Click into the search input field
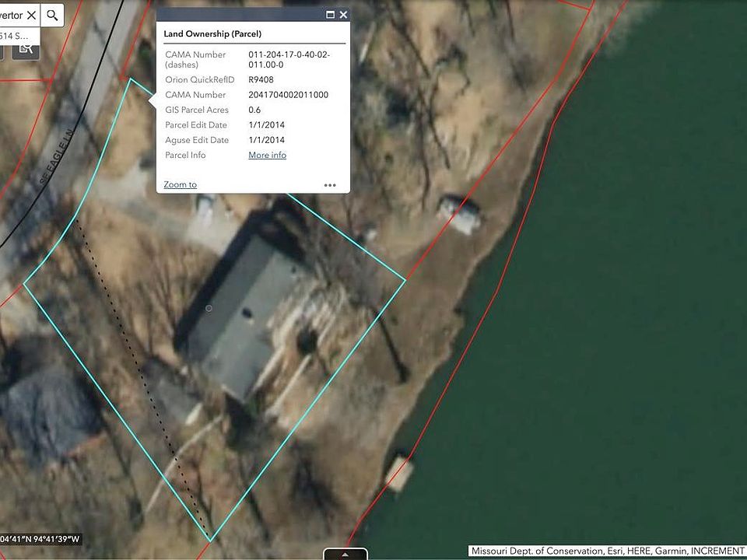Screen dimensions: 747x560 coord(12,15)
